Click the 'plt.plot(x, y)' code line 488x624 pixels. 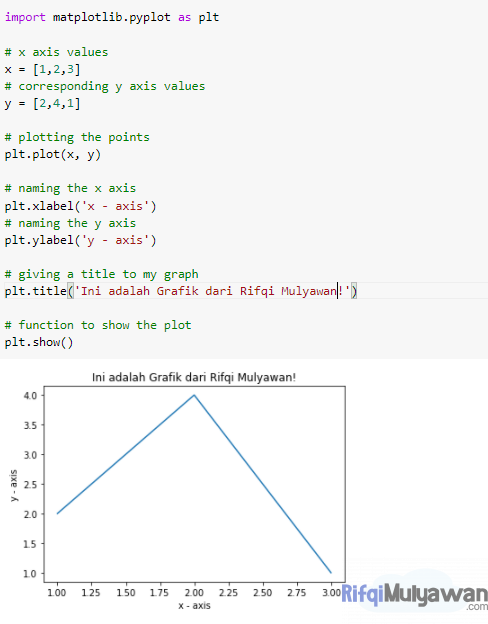coord(53,154)
